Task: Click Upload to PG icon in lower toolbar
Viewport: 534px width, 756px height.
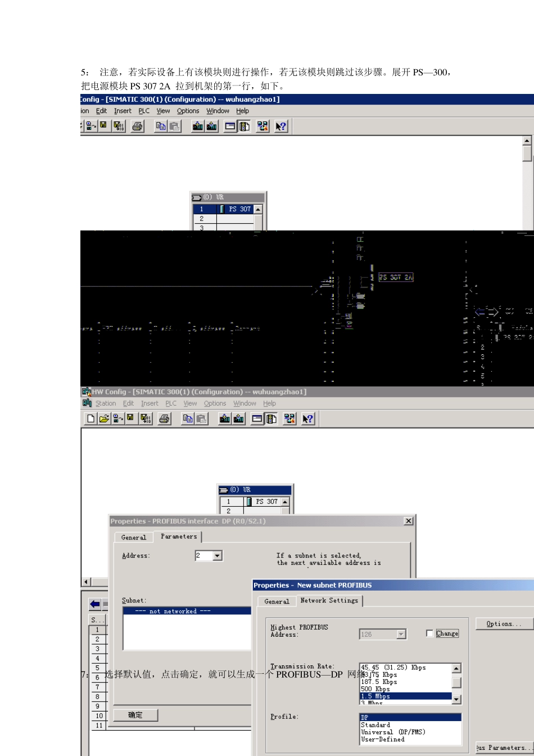Action: pos(238,418)
